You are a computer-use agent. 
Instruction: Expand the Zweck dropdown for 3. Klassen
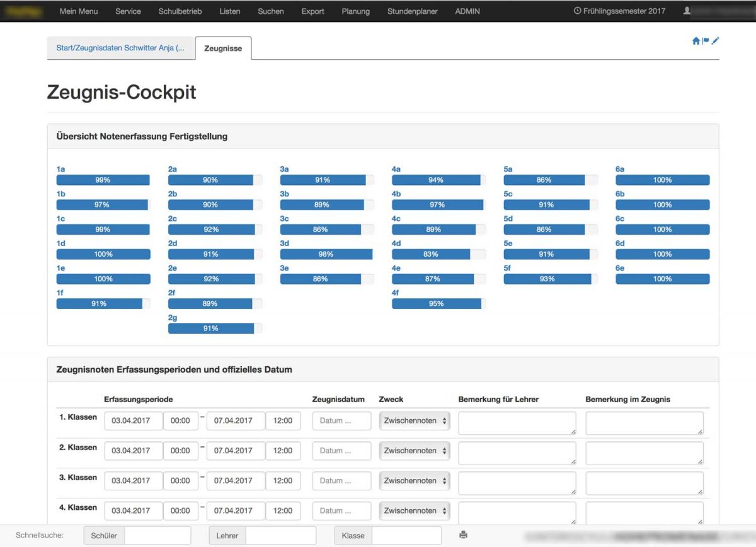(x=415, y=481)
